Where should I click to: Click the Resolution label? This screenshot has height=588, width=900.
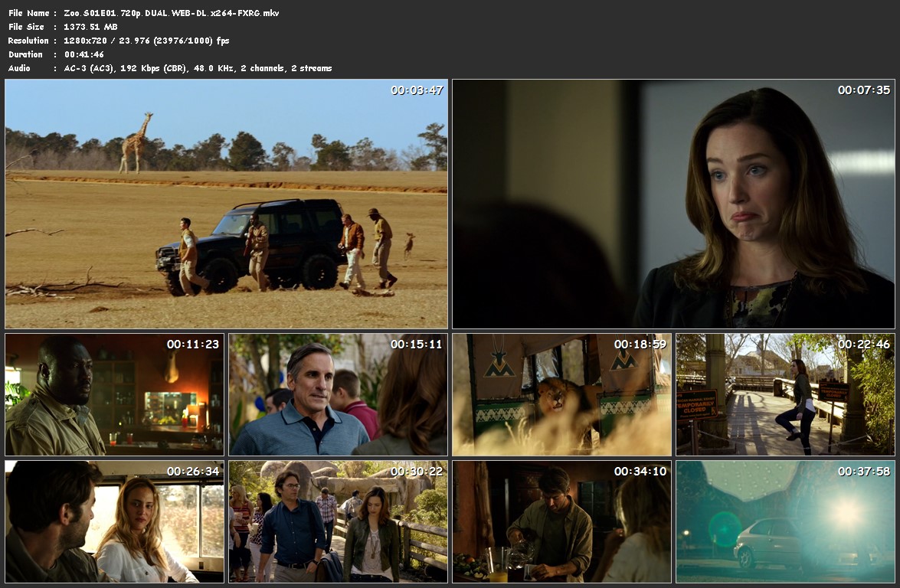(x=28, y=40)
